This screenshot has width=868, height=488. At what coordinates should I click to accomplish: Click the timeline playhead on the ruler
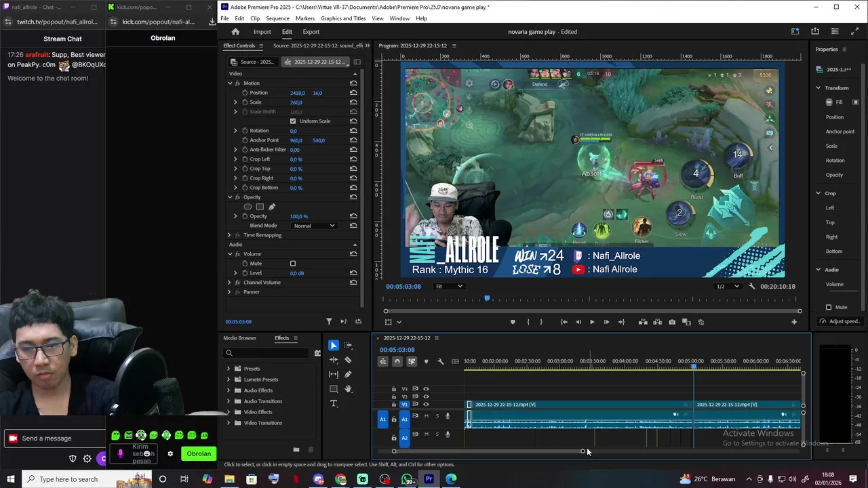click(x=694, y=366)
